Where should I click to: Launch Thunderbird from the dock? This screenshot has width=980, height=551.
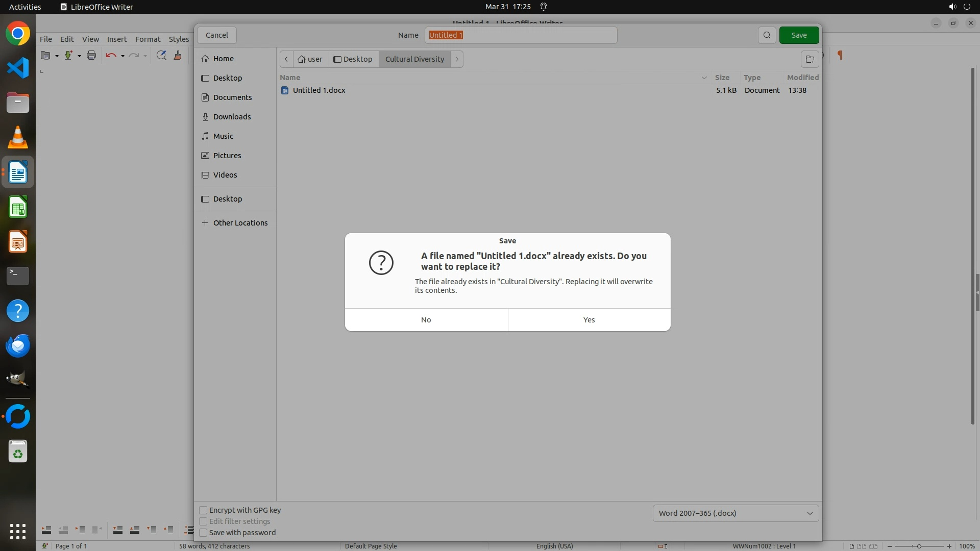click(18, 346)
